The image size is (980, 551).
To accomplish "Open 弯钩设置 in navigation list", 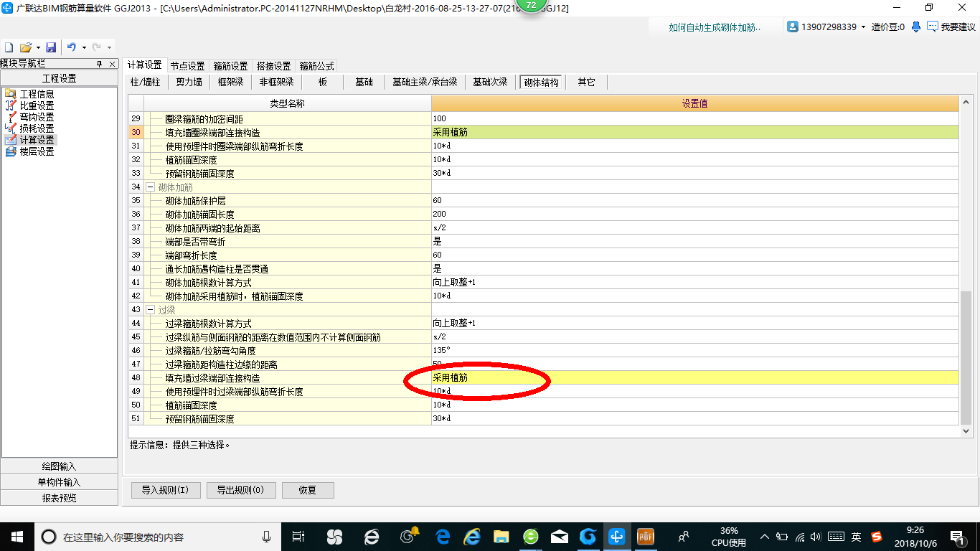I will (37, 117).
